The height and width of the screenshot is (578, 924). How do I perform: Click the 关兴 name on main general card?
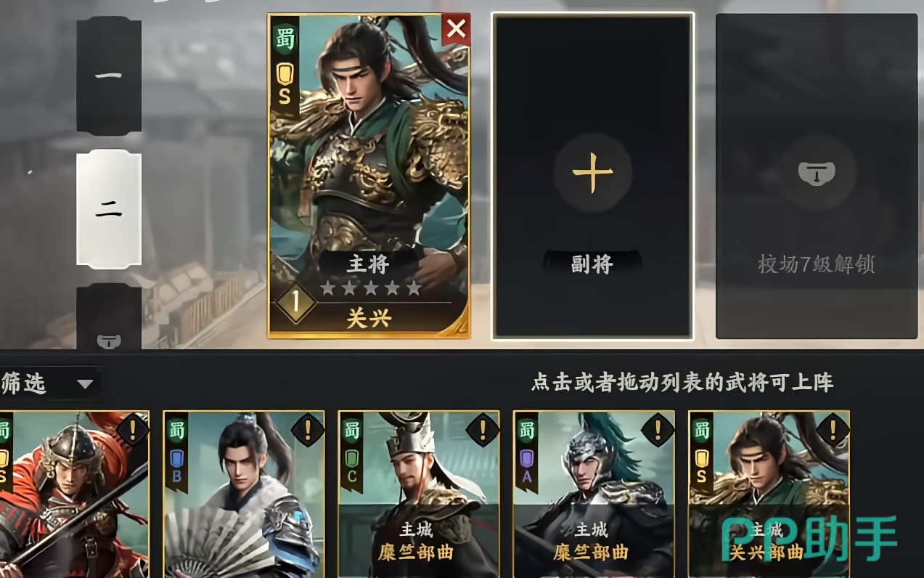coord(369,318)
